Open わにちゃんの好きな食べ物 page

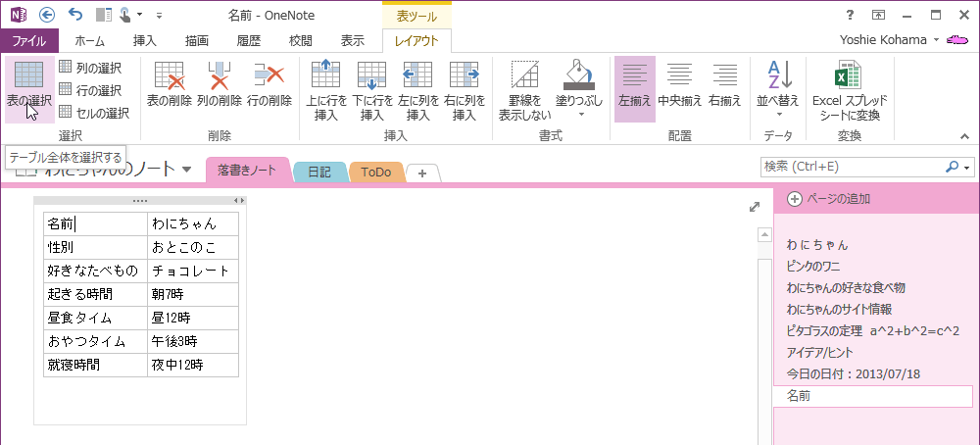tap(846, 288)
